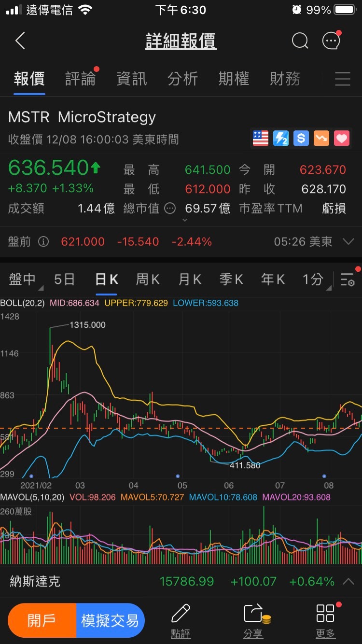362x644 pixels.
Task: Collapse the 納斯達克 index bar chevron
Action: [348, 581]
